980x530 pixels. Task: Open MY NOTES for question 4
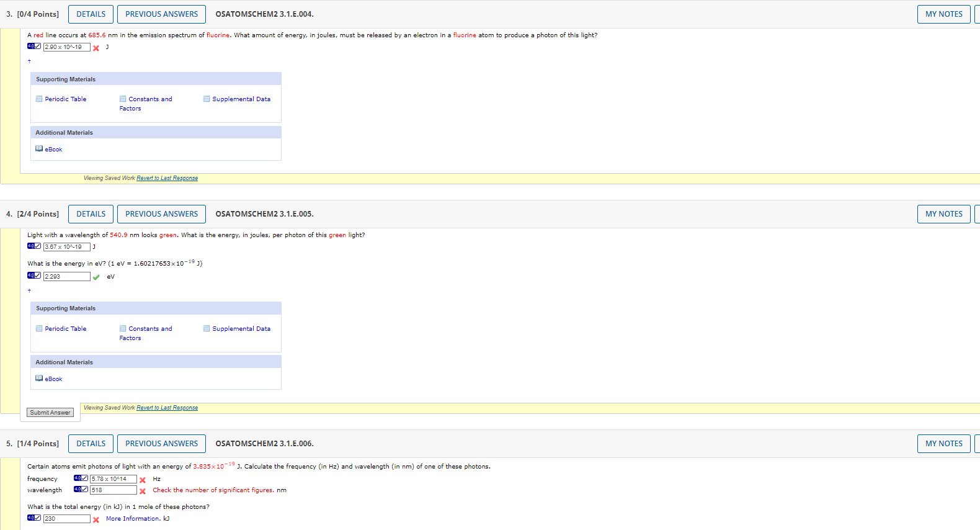click(x=944, y=214)
